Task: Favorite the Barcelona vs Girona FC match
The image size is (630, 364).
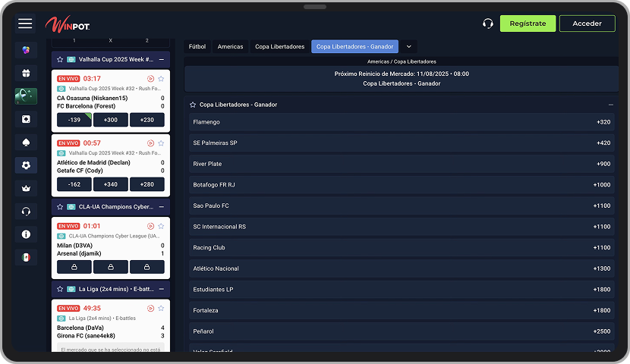Action: pos(161,308)
